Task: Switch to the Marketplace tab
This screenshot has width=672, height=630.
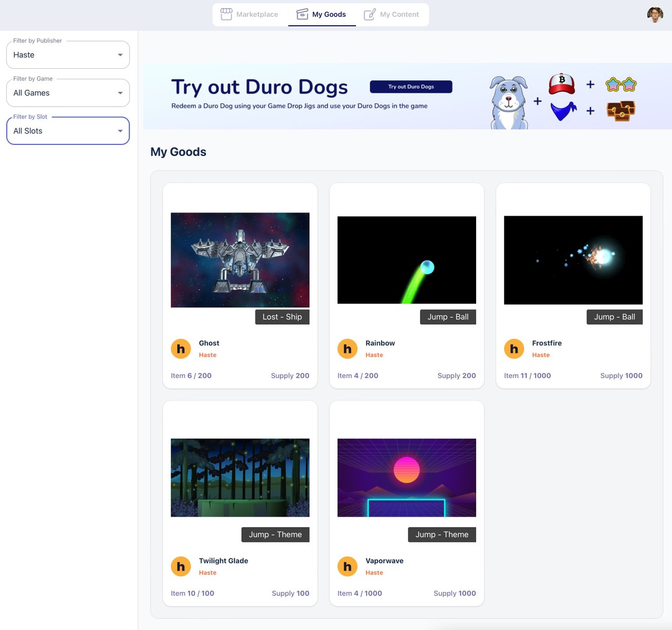Action: coord(250,14)
